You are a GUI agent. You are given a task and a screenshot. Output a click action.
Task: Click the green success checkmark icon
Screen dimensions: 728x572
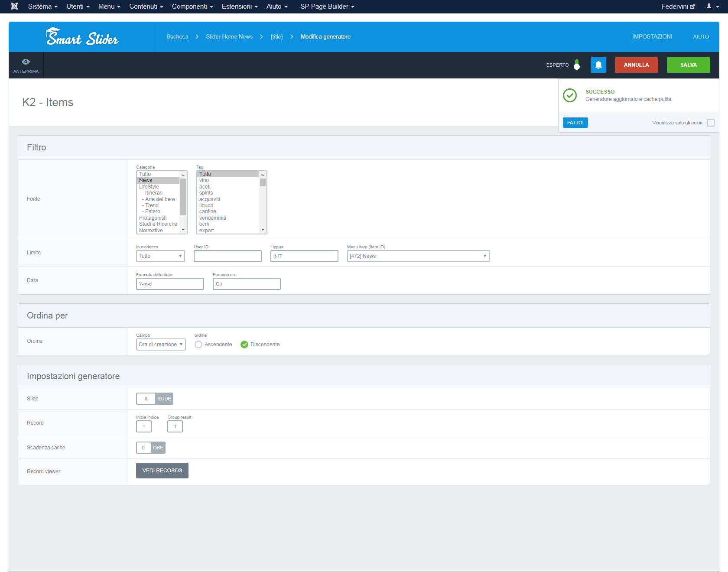coord(570,95)
